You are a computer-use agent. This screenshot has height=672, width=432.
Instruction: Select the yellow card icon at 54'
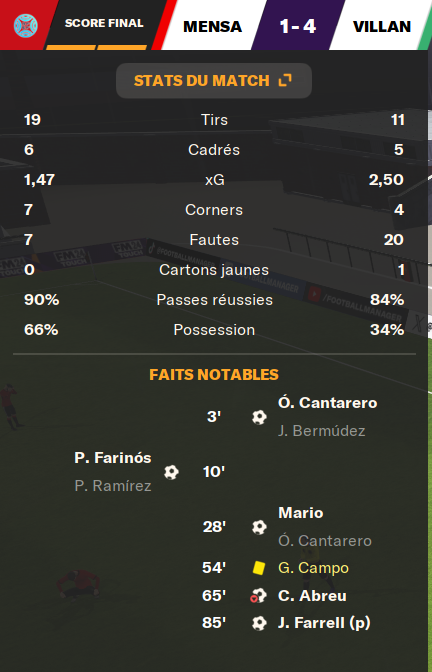coord(258,568)
